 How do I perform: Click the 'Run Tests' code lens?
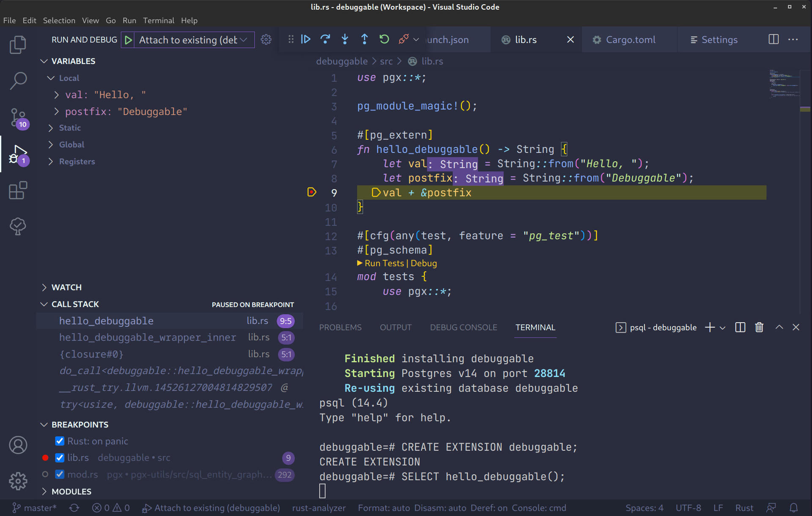click(384, 263)
